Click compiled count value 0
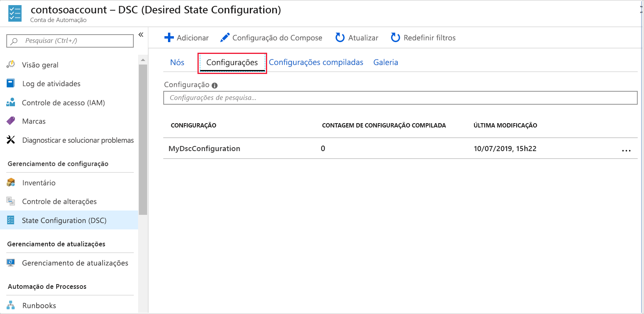The height and width of the screenshot is (314, 644). pyautogui.click(x=323, y=149)
